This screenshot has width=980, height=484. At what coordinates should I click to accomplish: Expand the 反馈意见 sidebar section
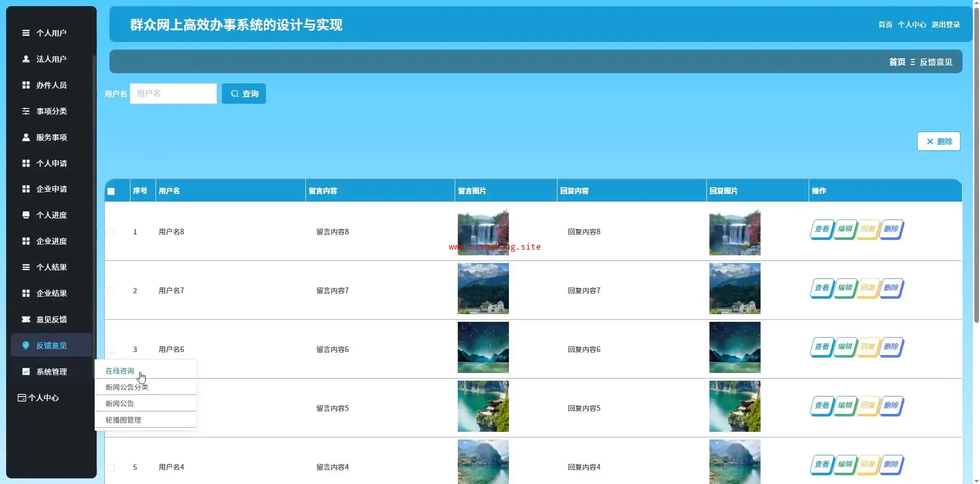coord(51,345)
